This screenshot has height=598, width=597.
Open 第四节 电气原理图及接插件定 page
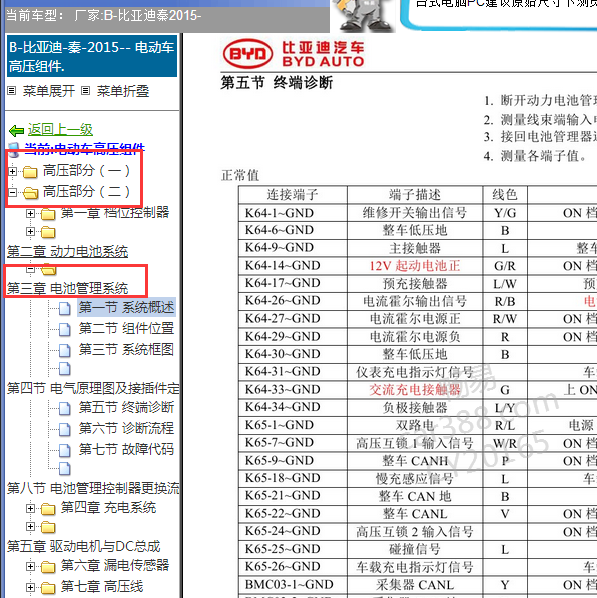(x=93, y=389)
